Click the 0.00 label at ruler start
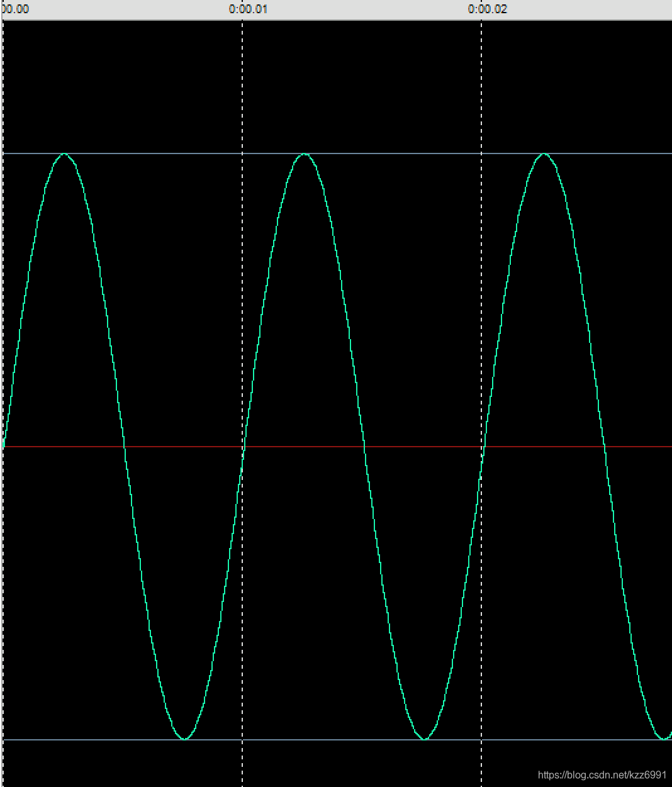672x787 pixels. [x=16, y=9]
